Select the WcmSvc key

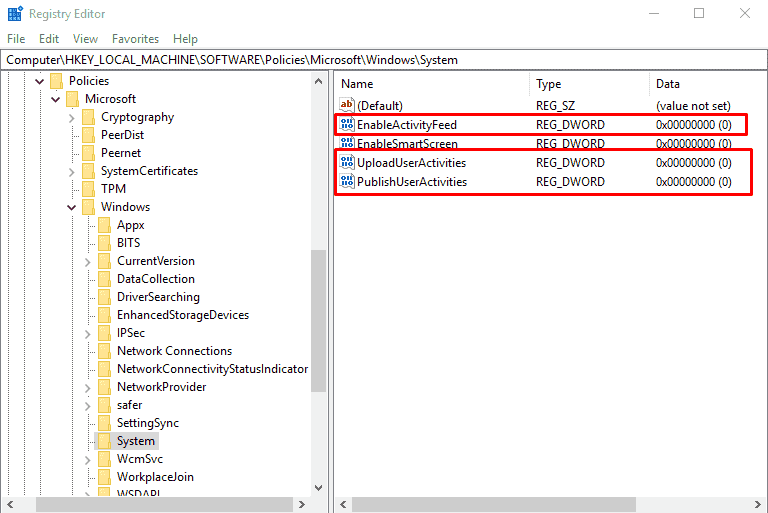pyautogui.click(x=140, y=459)
